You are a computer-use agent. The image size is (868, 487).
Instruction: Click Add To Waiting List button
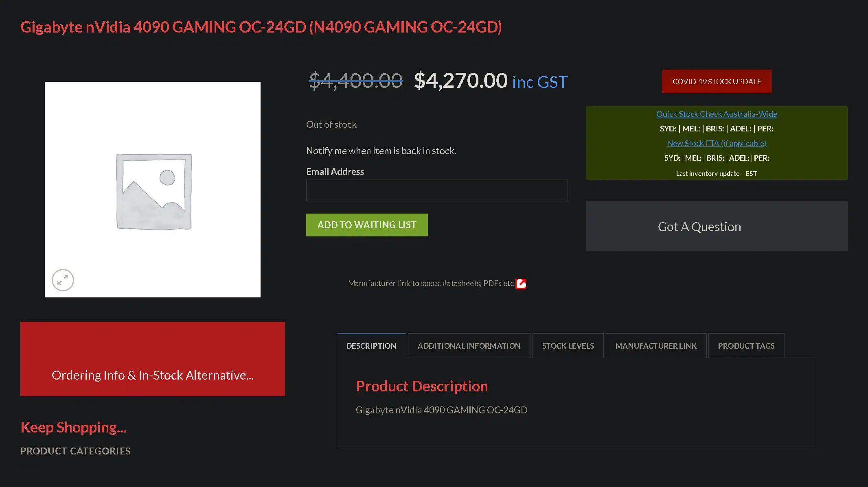(367, 225)
